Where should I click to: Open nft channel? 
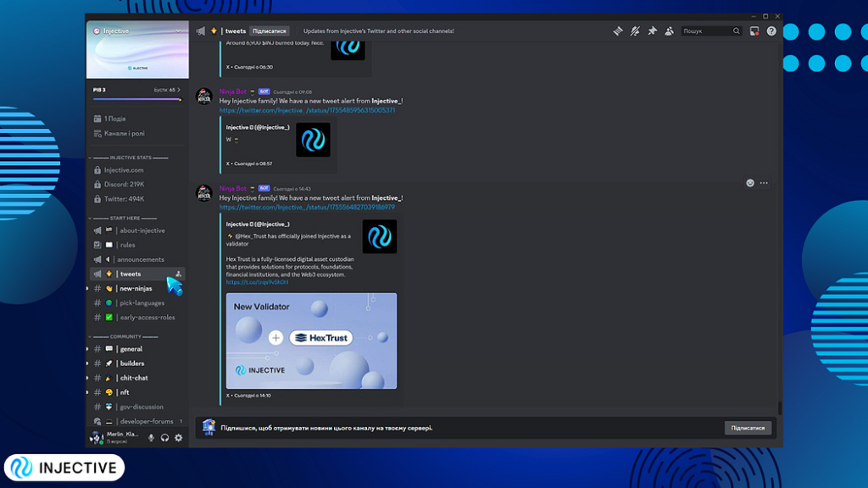pyautogui.click(x=137, y=391)
